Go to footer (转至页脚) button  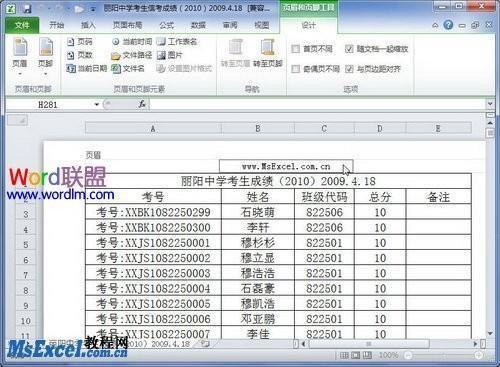268,53
